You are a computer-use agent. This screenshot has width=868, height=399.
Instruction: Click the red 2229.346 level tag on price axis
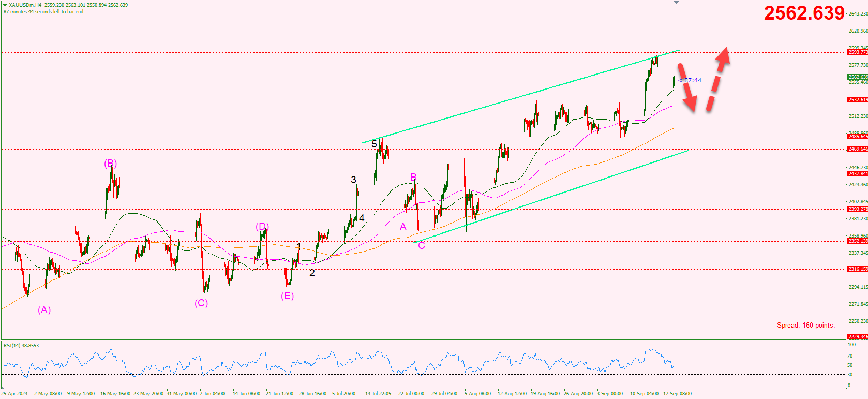point(858,337)
